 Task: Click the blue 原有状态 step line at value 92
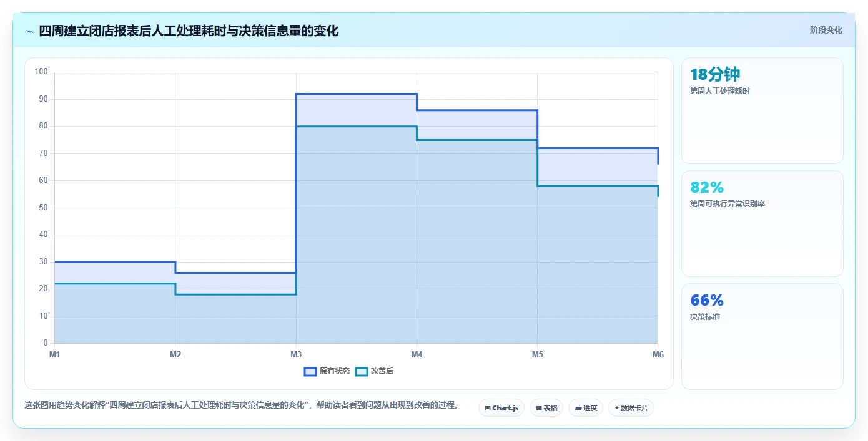click(356, 94)
